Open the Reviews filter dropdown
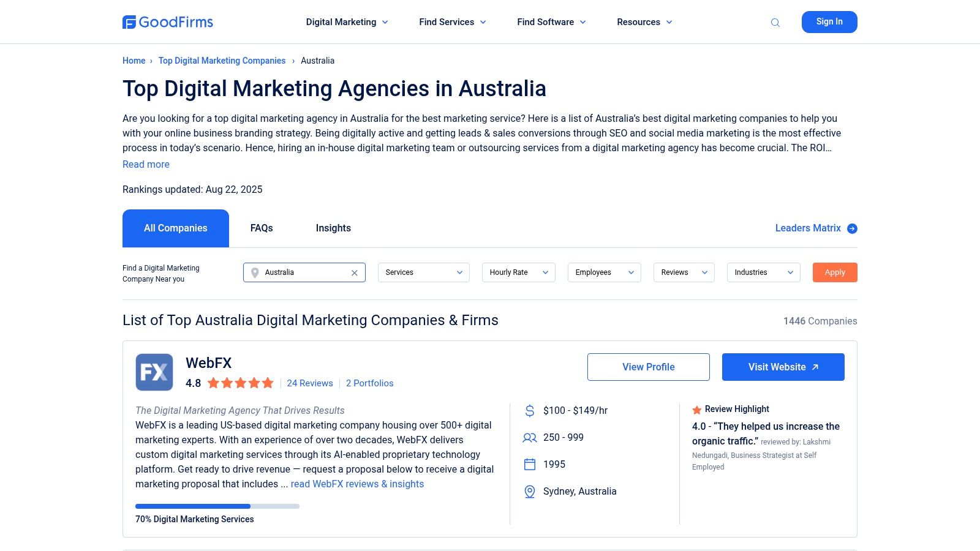The height and width of the screenshot is (551, 980). point(684,272)
